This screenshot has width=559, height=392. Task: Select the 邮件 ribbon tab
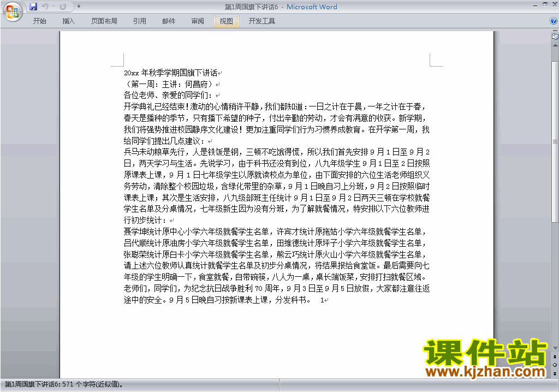(x=169, y=21)
